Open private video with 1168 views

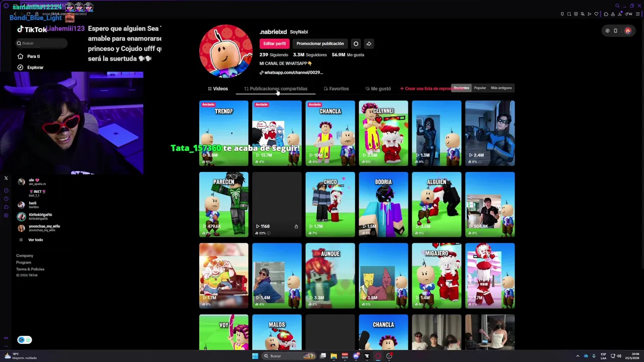(277, 205)
